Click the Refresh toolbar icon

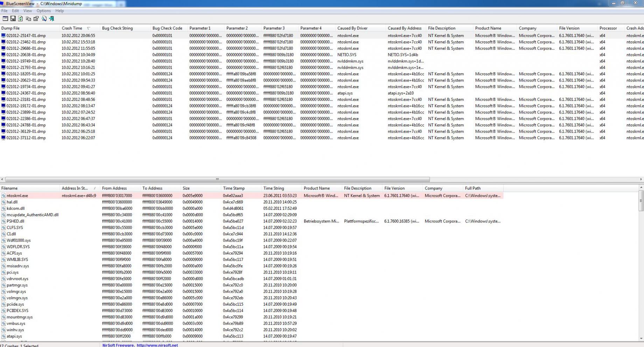20,19
